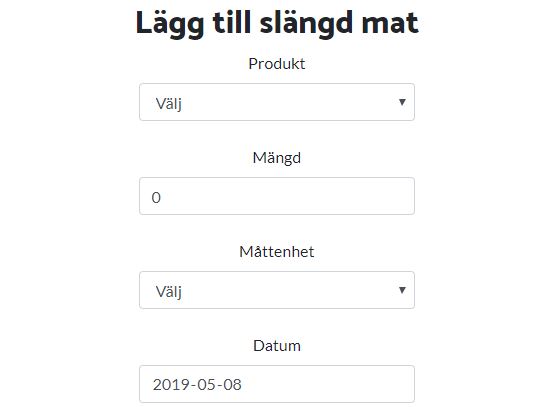The image size is (553, 407).
Task: Open the Måttenhet select box
Action: pos(277,290)
